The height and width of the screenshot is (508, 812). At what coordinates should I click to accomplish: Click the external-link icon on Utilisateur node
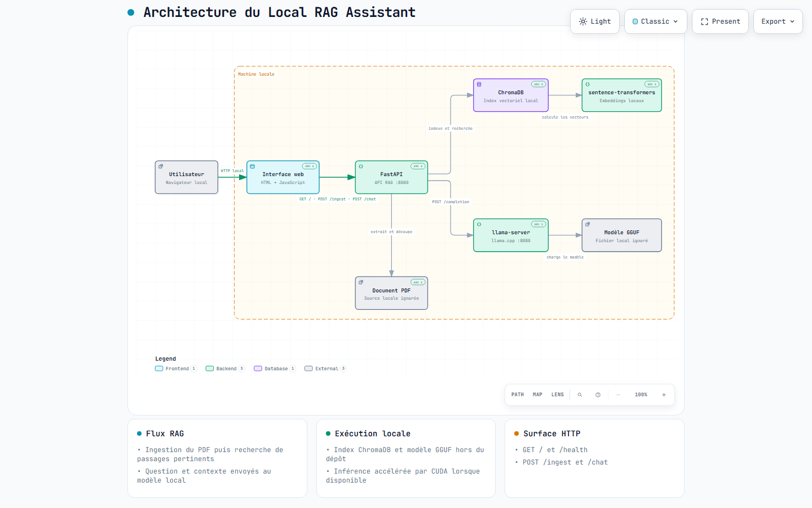tap(161, 167)
